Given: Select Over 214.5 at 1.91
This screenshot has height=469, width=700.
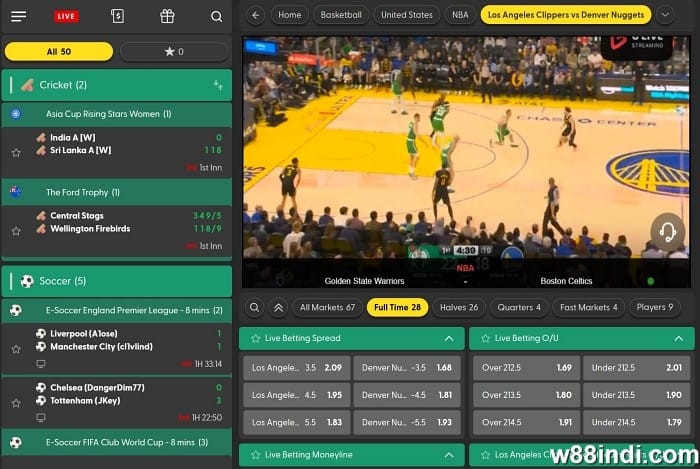Looking at the screenshot, I should pyautogui.click(x=527, y=422).
